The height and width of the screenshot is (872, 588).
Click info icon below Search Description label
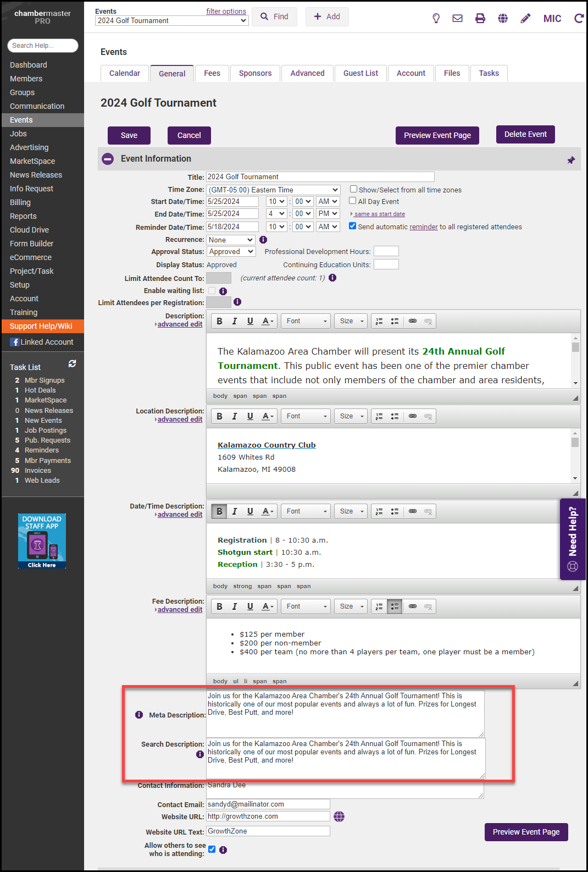click(x=200, y=754)
